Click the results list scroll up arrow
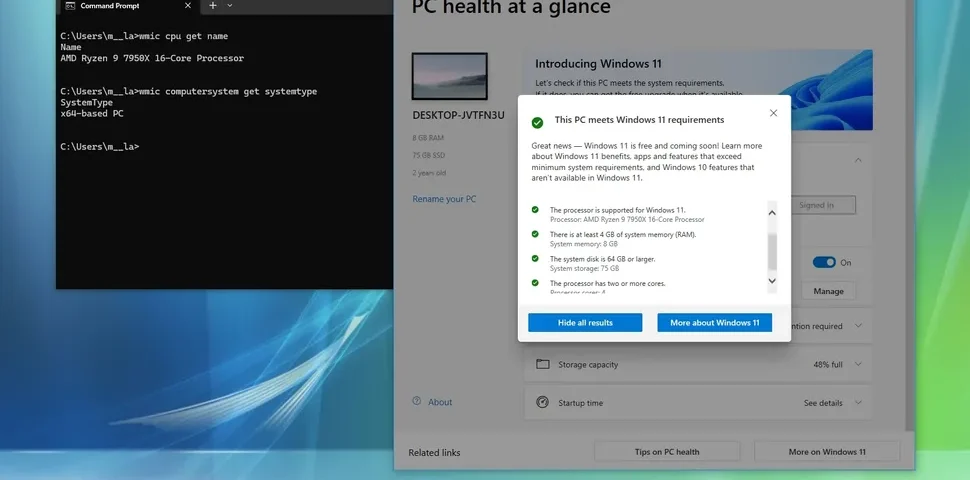The height and width of the screenshot is (480, 970). coord(772,213)
